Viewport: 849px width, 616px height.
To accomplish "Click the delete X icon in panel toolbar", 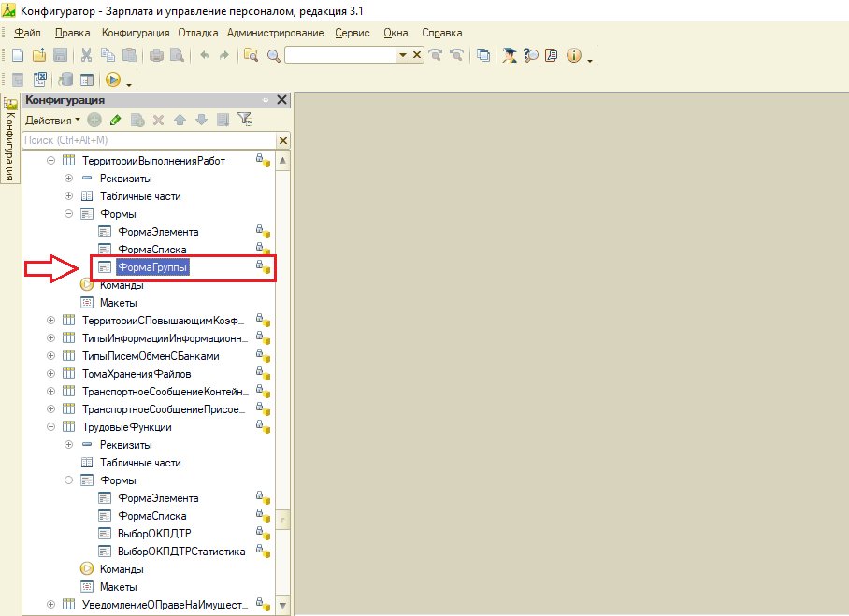I will tap(158, 121).
